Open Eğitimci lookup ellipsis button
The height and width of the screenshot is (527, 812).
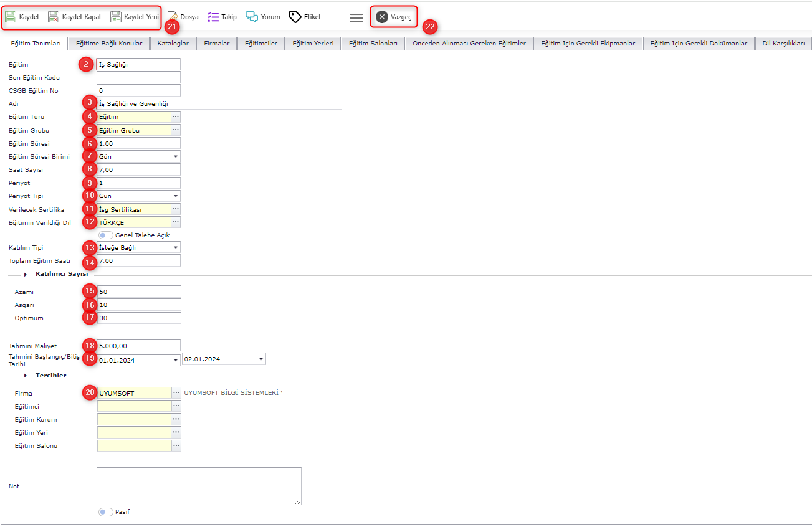pos(176,406)
